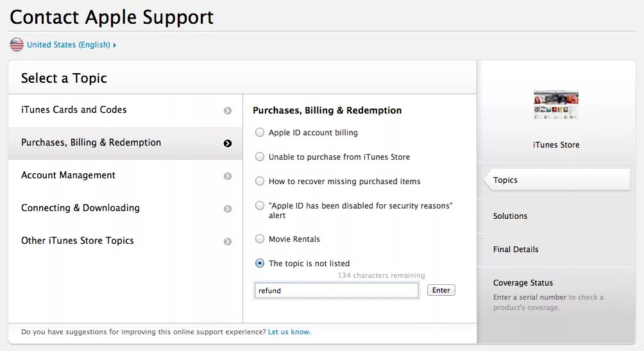
Task: Click the Purchases, Billing & Redemption panel heading
Action: (327, 110)
